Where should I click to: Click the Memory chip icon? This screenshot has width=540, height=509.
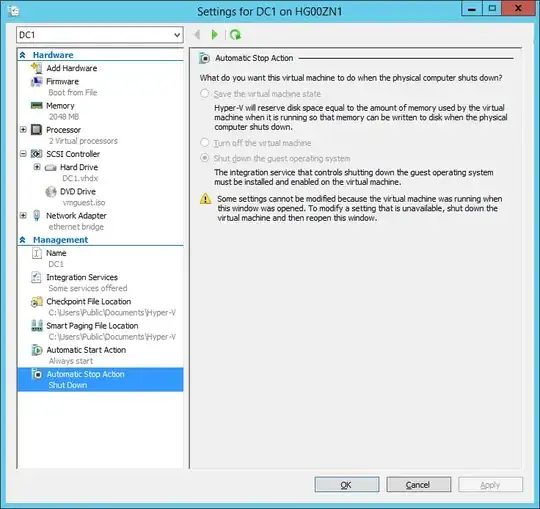[x=37, y=105]
